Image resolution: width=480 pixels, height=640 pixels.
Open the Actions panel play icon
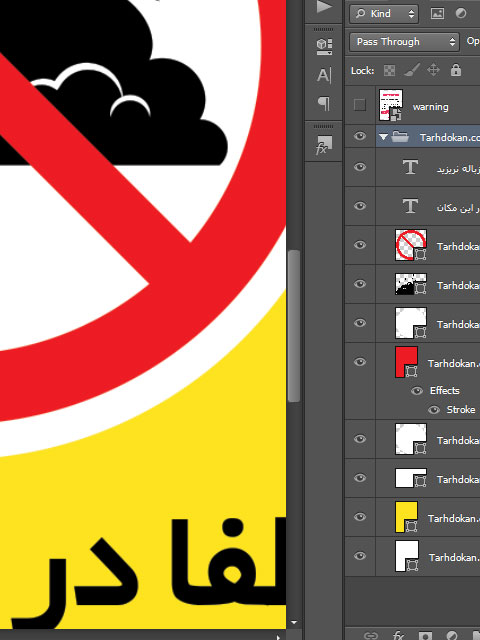click(324, 7)
